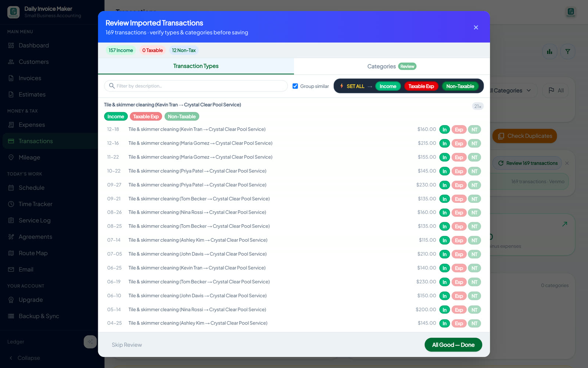
Task: Click the search icon in the filter box
Action: pyautogui.click(x=112, y=86)
